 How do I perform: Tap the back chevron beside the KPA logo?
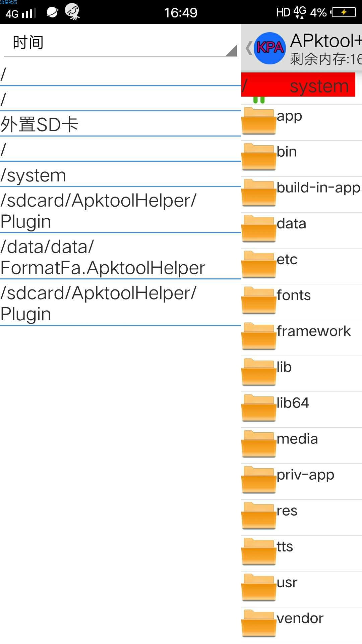pos(249,48)
